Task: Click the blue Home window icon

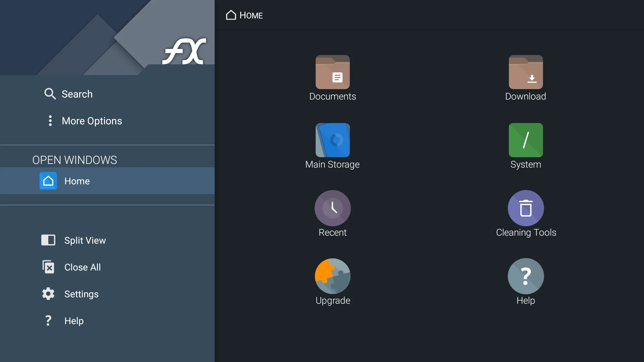Action: [48, 181]
